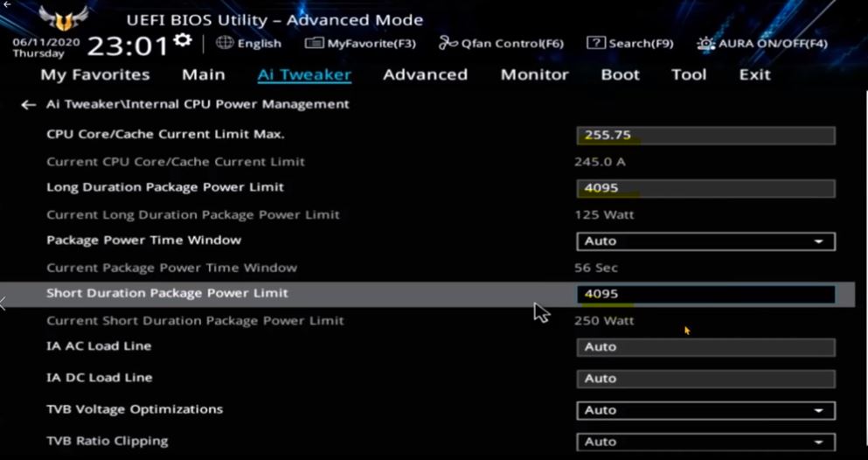
Task: Click the 23:01 clock display
Action: 128,46
